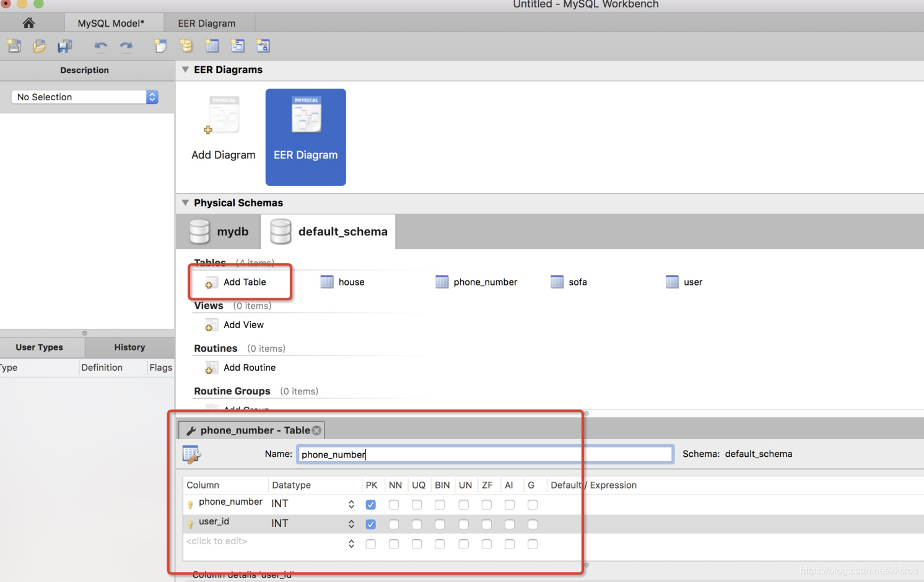Click the house table name
Screen dimensions: 924x582
(351, 282)
